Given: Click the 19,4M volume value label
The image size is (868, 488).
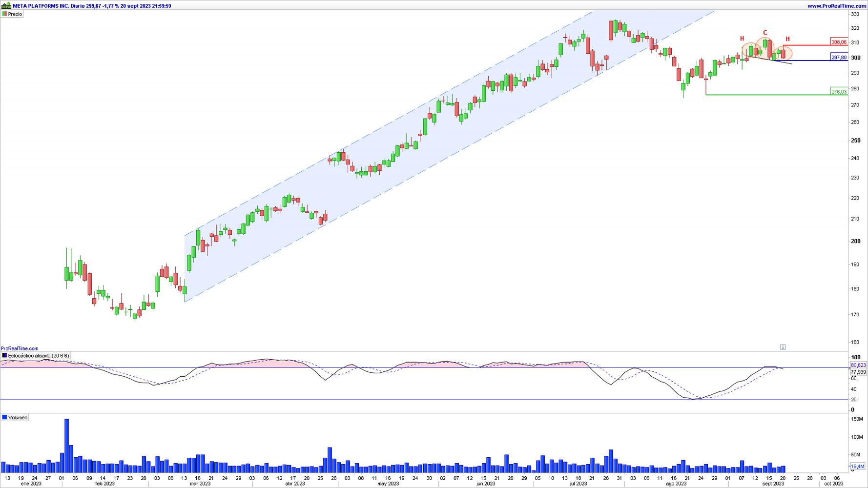Looking at the screenshot, I should click(x=858, y=467).
